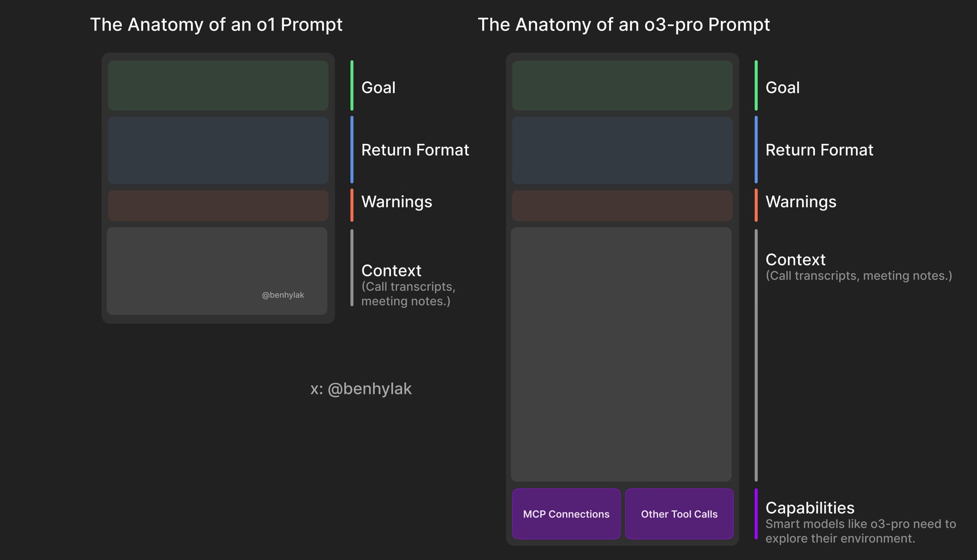Click the Capabilities label heading
The width and height of the screenshot is (977, 560).
click(809, 508)
